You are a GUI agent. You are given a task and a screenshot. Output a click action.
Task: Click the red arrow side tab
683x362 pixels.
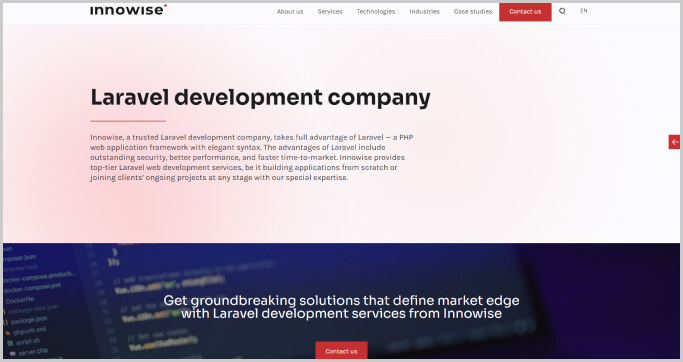pos(674,142)
